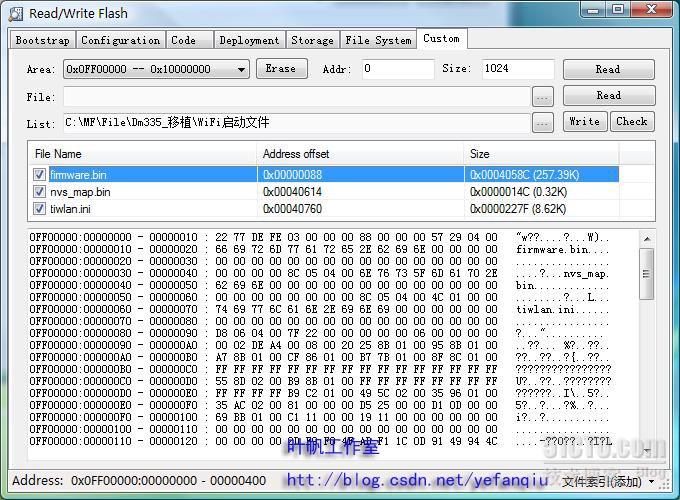This screenshot has height=500, width=680.
Task: Click the Read button beside File
Action: point(609,95)
